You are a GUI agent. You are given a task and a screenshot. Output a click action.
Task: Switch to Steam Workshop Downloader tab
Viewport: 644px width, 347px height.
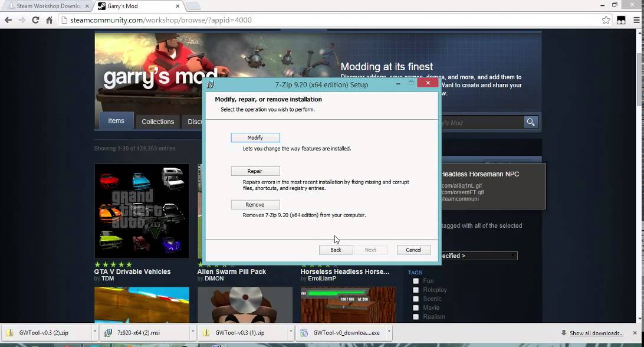click(47, 6)
